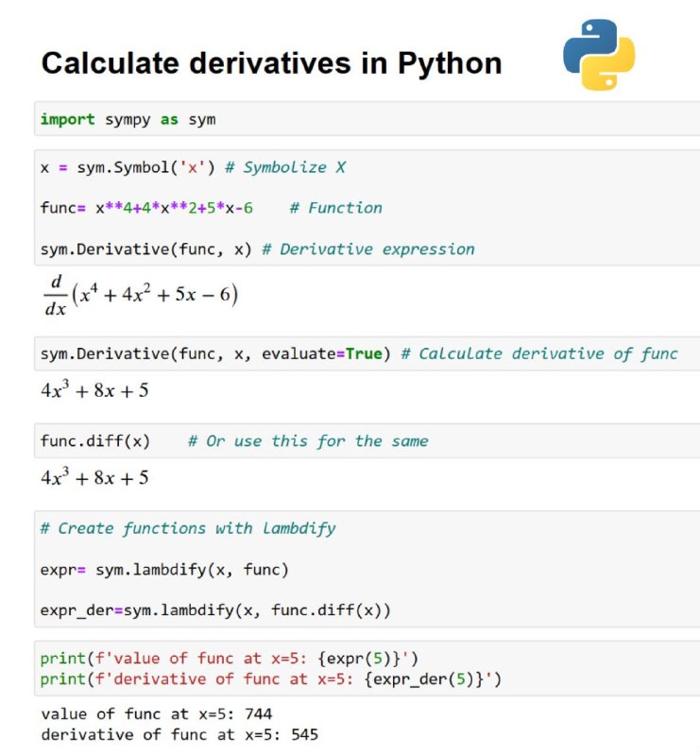Click the 'import sympy as sym' code cell

[367, 119]
